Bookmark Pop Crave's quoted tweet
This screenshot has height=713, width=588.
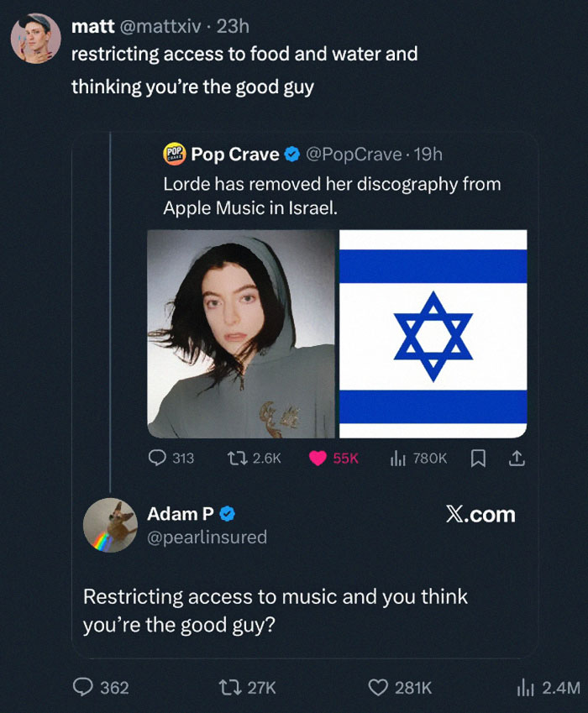pyautogui.click(x=478, y=459)
